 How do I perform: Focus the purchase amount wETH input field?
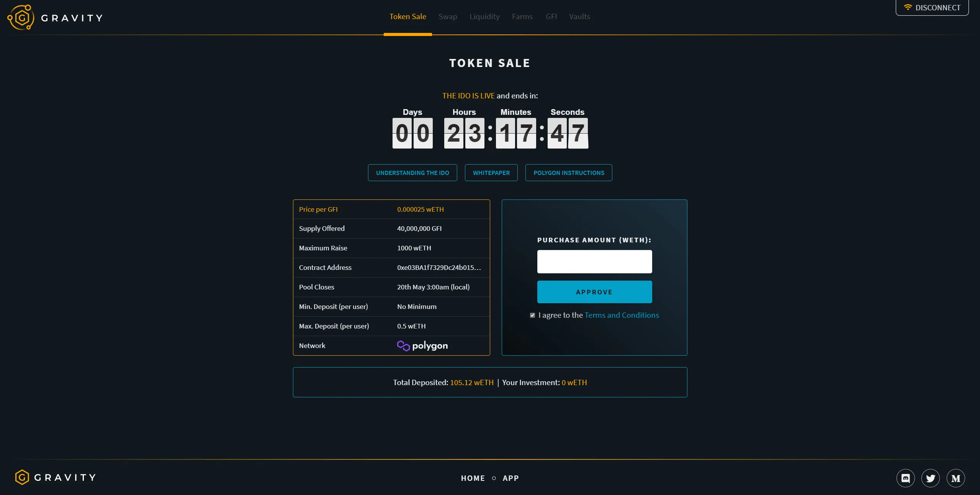pyautogui.click(x=594, y=261)
